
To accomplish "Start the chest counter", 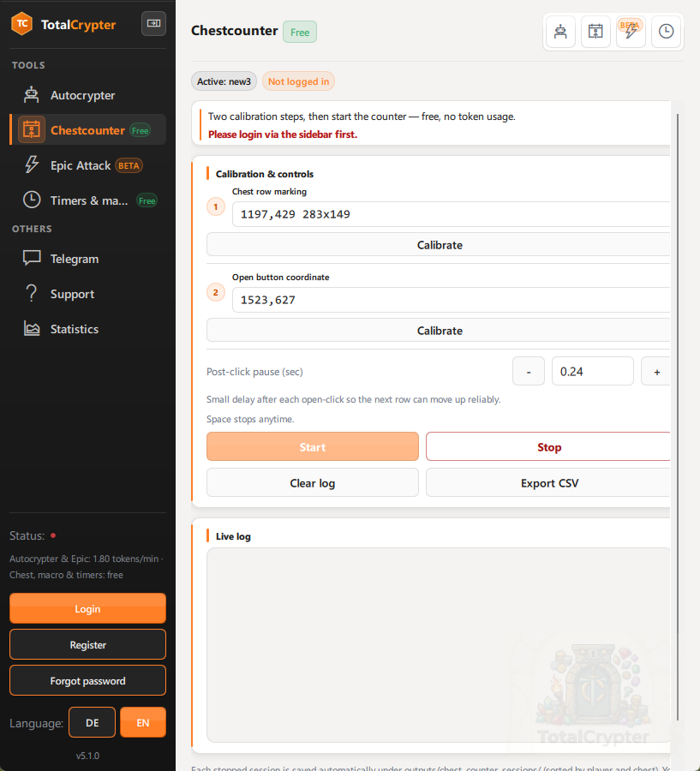I will pyautogui.click(x=313, y=446).
